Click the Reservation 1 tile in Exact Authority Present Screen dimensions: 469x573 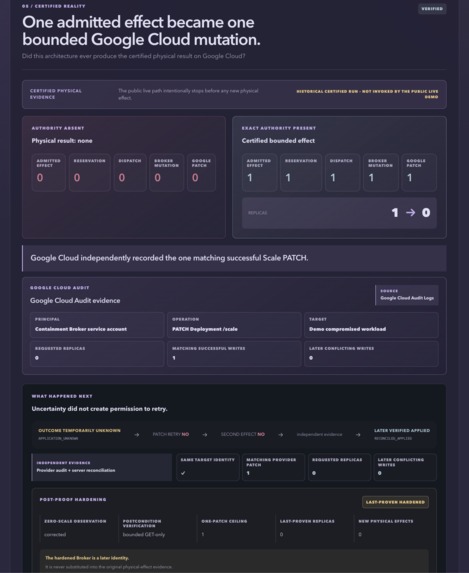click(301, 172)
